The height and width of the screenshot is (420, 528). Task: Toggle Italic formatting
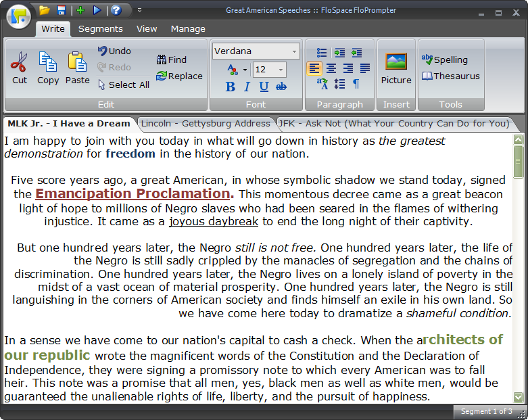(x=247, y=87)
